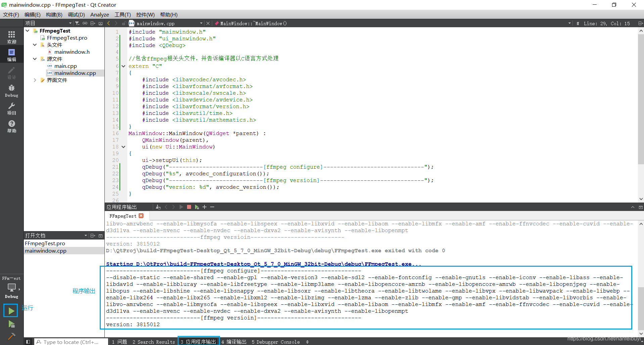Viewport: 644px width, 345px height.
Task: Collapse the FFmpegTest project node
Action: click(x=28, y=31)
